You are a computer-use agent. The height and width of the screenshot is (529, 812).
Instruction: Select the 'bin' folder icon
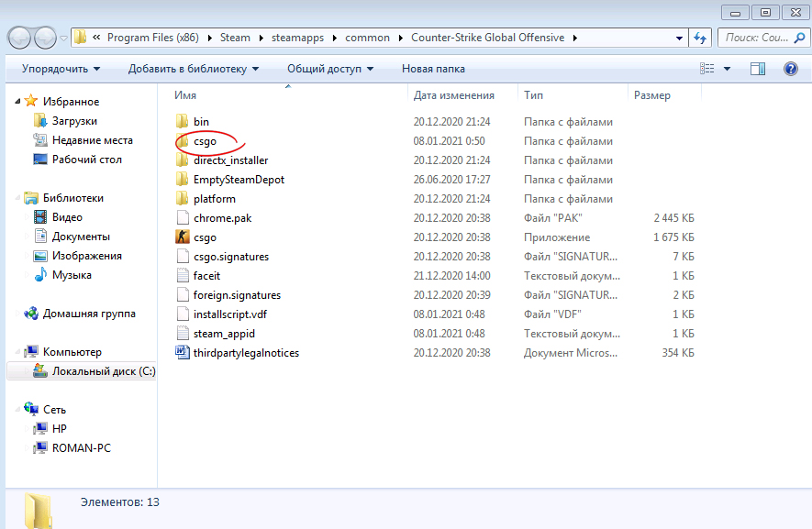point(182,122)
